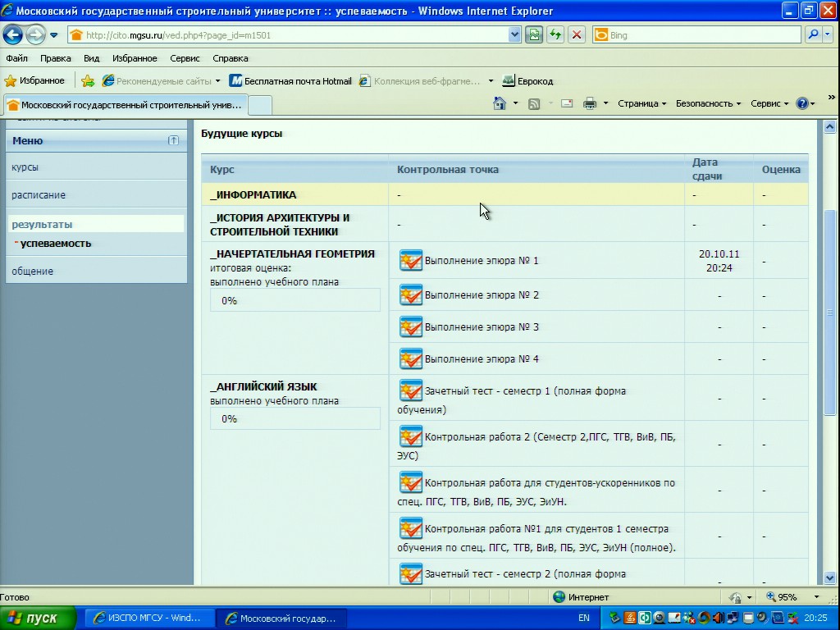
Task: Open the Справка menu
Action: pos(231,58)
